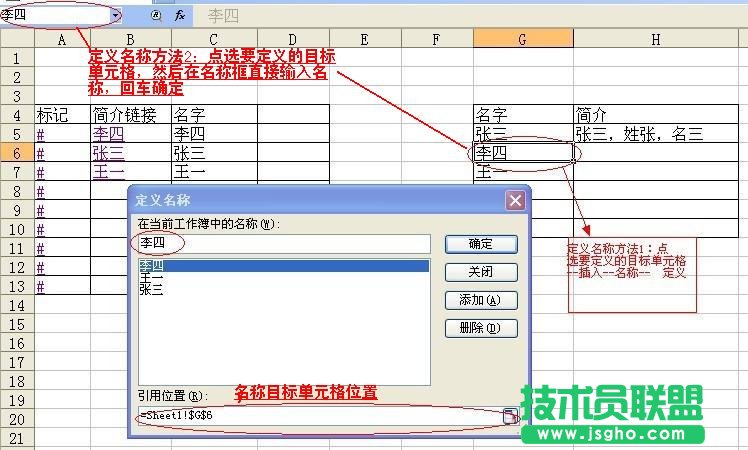Select column E header
This screenshot has width=748, height=450.
(365, 39)
